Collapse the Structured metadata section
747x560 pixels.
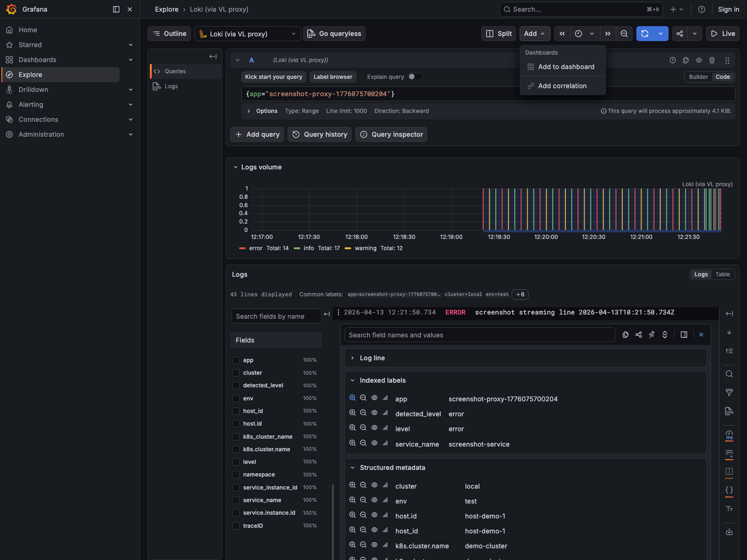(x=352, y=468)
